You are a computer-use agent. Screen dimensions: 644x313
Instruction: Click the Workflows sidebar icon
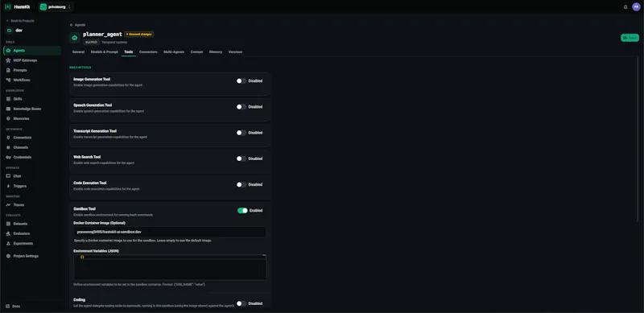tap(9, 80)
